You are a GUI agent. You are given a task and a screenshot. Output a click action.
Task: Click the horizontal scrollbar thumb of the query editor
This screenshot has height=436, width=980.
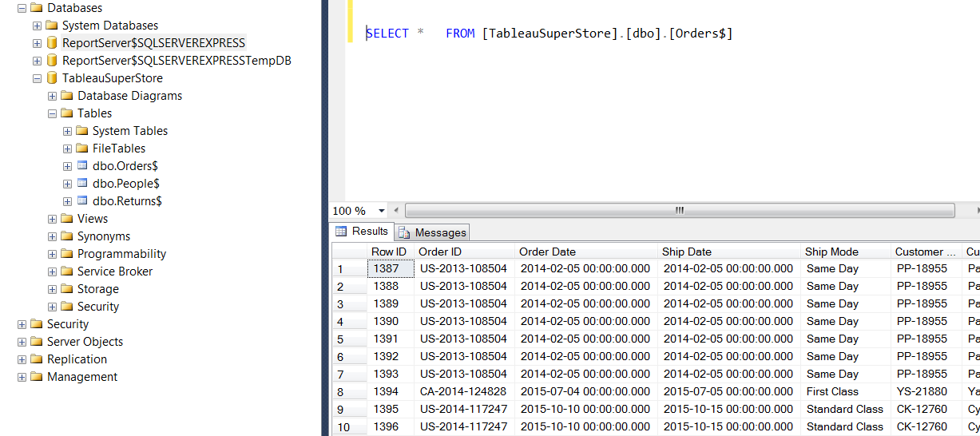pyautogui.click(x=680, y=211)
